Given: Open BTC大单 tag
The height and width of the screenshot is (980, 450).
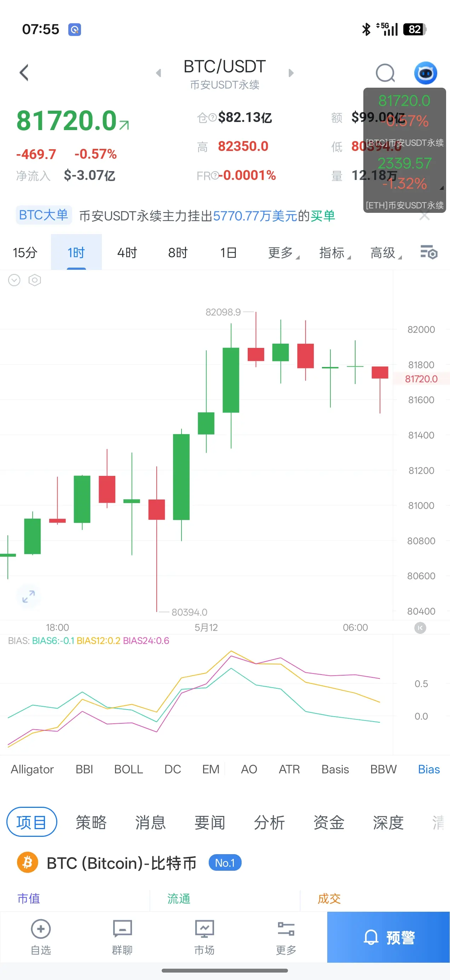Looking at the screenshot, I should (x=44, y=215).
